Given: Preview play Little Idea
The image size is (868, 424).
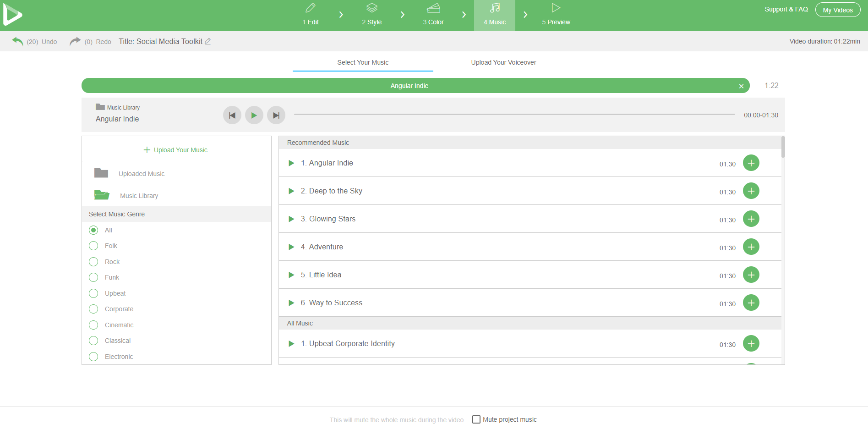Looking at the screenshot, I should pos(291,275).
